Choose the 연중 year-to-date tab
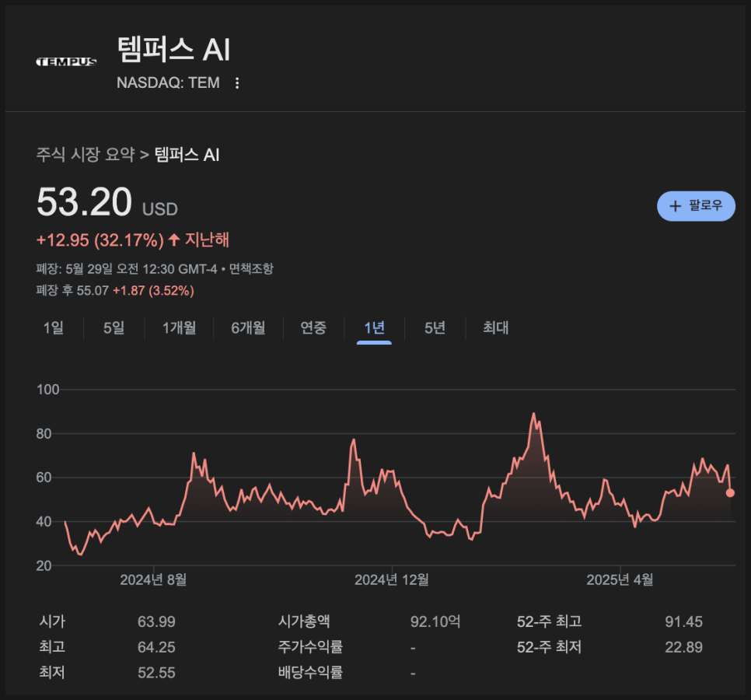Screen dimensions: 751x700 point(313,327)
